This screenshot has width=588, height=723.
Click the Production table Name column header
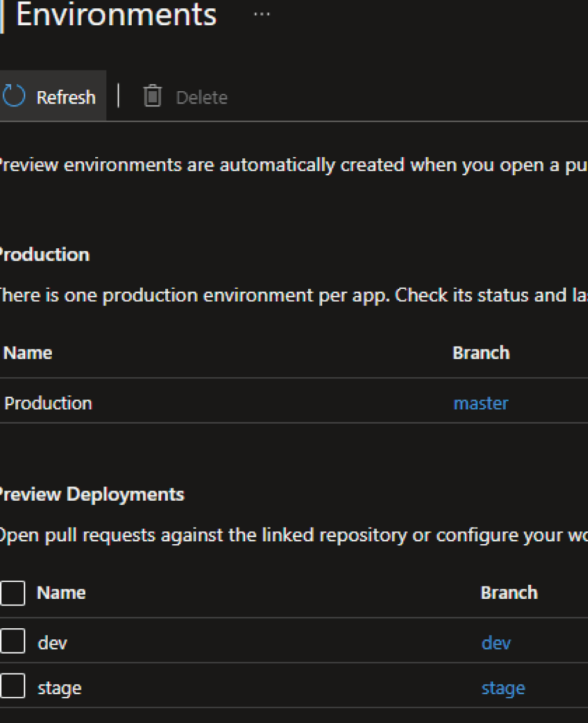[x=28, y=352]
